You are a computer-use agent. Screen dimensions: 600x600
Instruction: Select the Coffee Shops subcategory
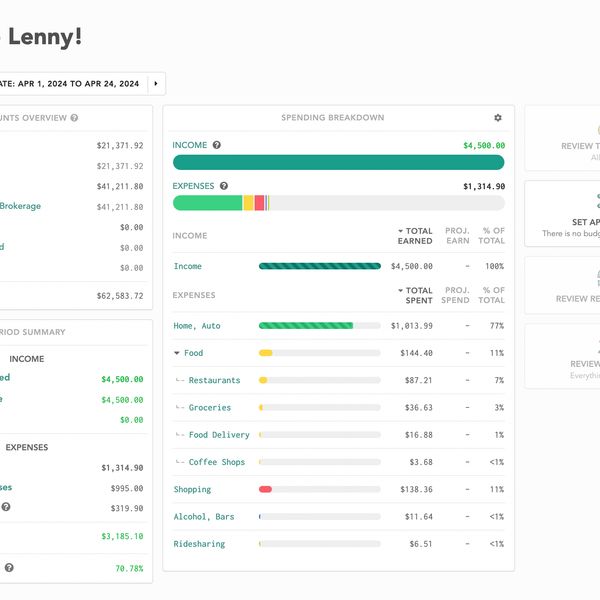coord(216,462)
